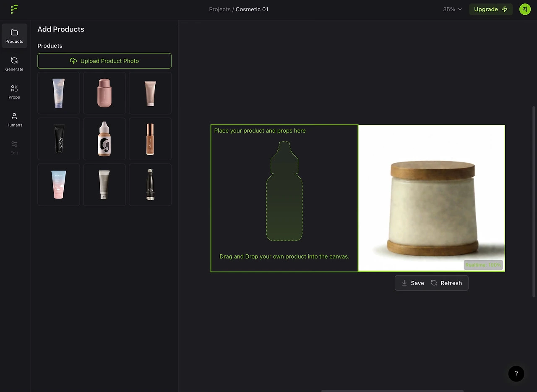Select the pink rounded bottle product thumbnail
The image size is (537, 392).
104,93
